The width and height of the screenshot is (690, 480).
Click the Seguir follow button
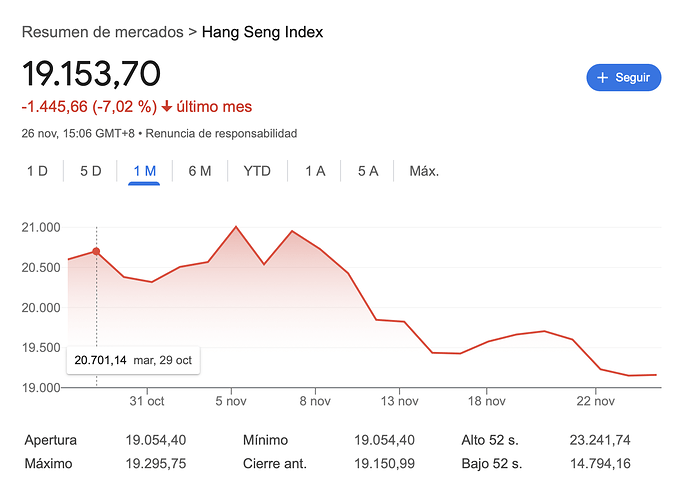(x=623, y=78)
